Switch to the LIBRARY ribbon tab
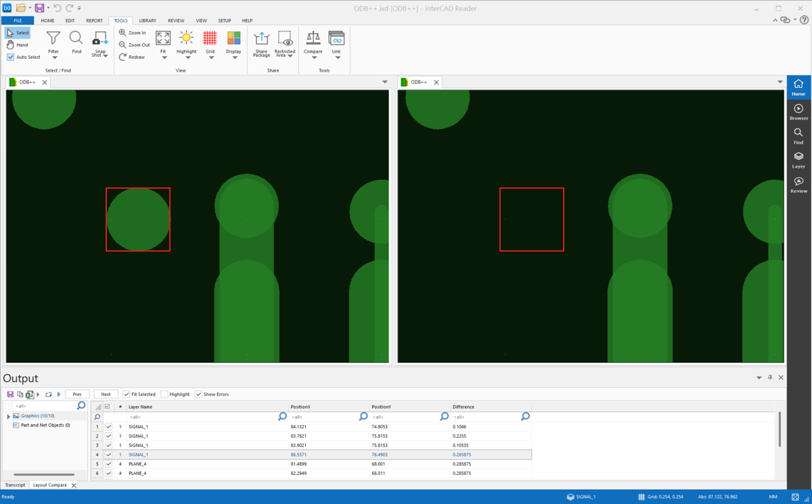812x504 pixels. click(x=148, y=20)
